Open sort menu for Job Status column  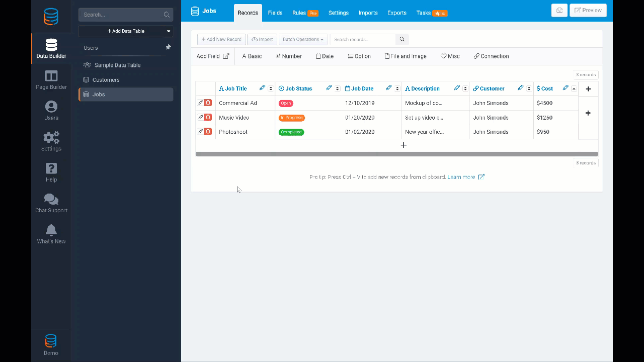[338, 88]
